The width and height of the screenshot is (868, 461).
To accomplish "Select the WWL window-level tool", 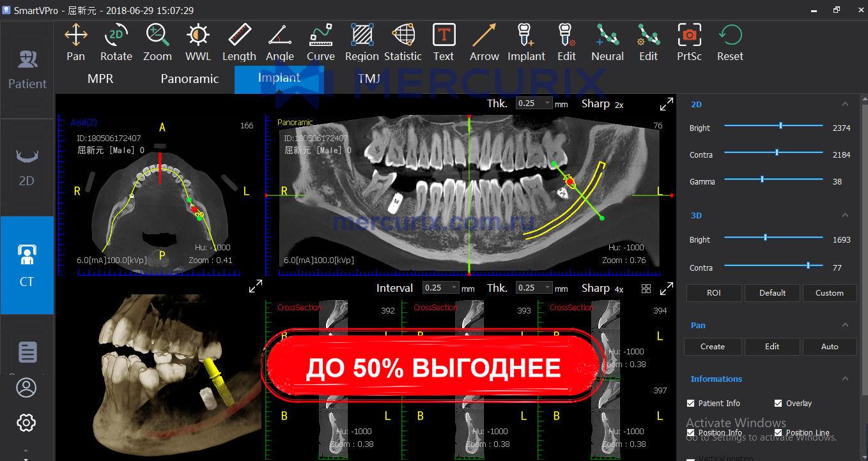I will coord(198,42).
